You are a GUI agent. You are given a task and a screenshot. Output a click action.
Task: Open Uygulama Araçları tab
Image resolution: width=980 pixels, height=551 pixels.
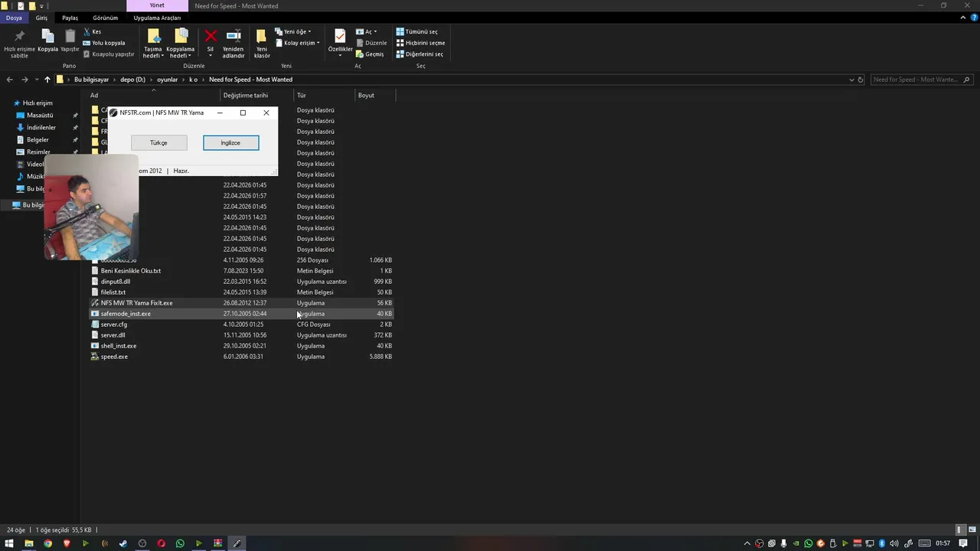point(157,18)
